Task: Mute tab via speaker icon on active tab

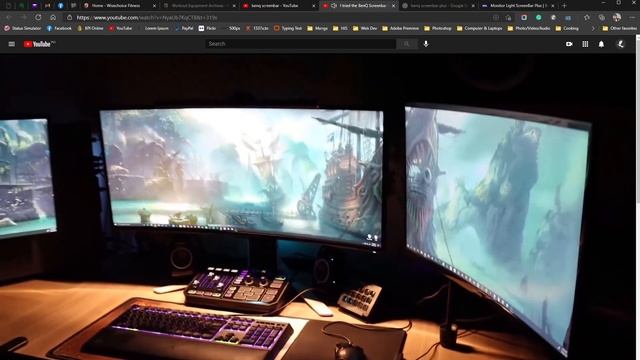Action: 333,6
